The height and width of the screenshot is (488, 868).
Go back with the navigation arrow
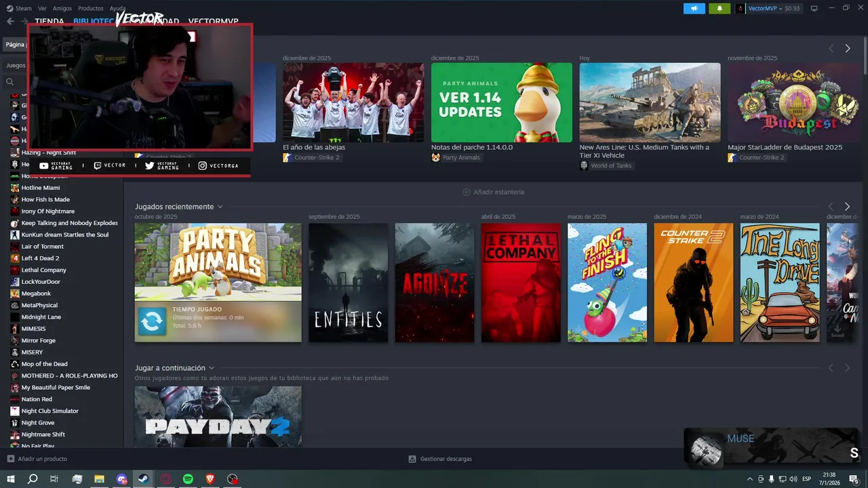point(10,22)
